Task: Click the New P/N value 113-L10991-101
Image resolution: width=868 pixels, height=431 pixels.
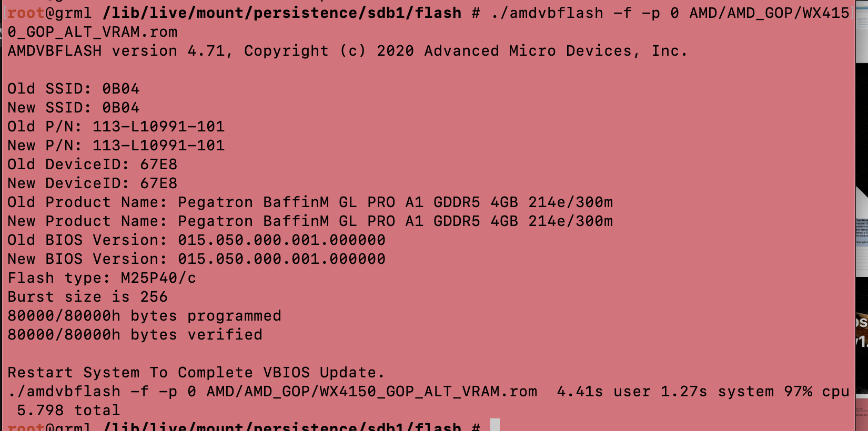Action: coord(158,146)
